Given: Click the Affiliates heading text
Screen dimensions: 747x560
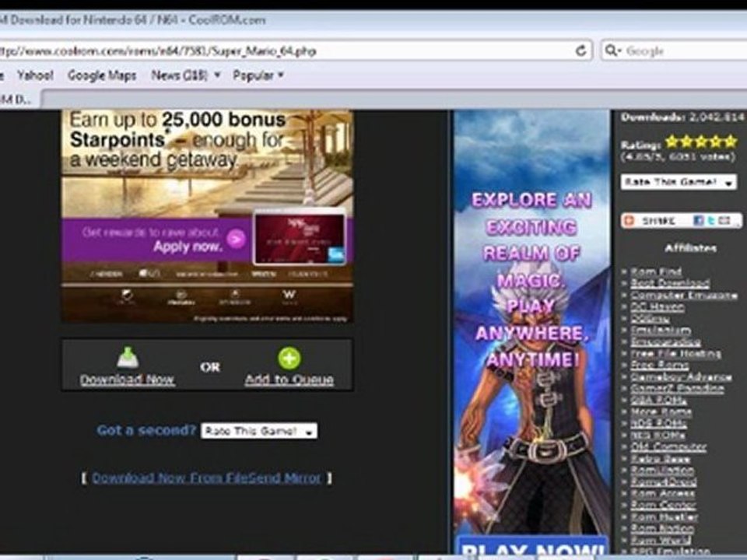Looking at the screenshot, I should [x=690, y=247].
